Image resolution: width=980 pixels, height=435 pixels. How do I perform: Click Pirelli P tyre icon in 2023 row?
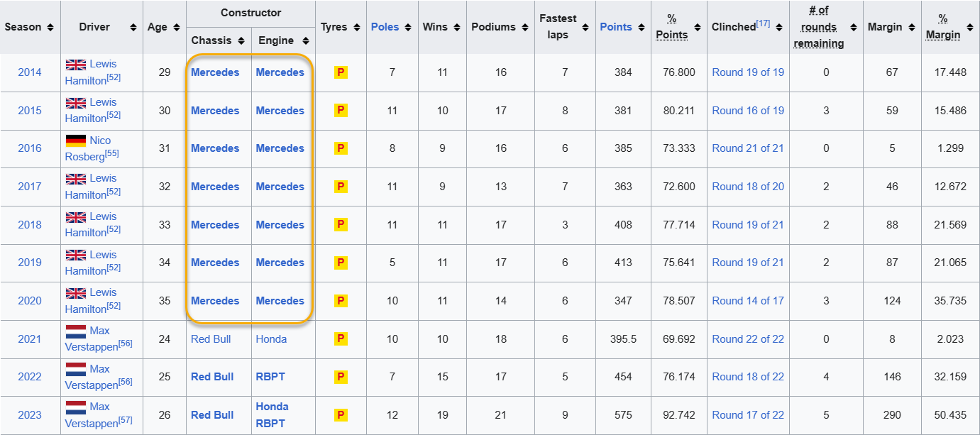[x=341, y=415]
